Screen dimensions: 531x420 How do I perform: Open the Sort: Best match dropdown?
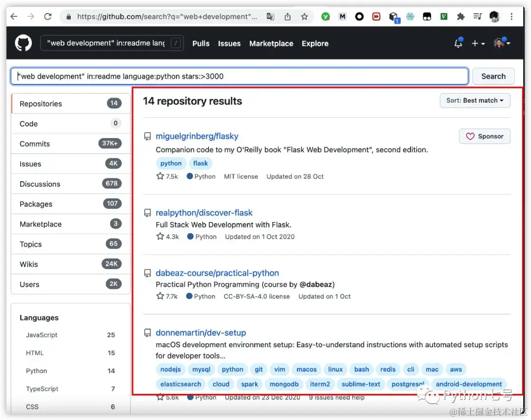(475, 101)
